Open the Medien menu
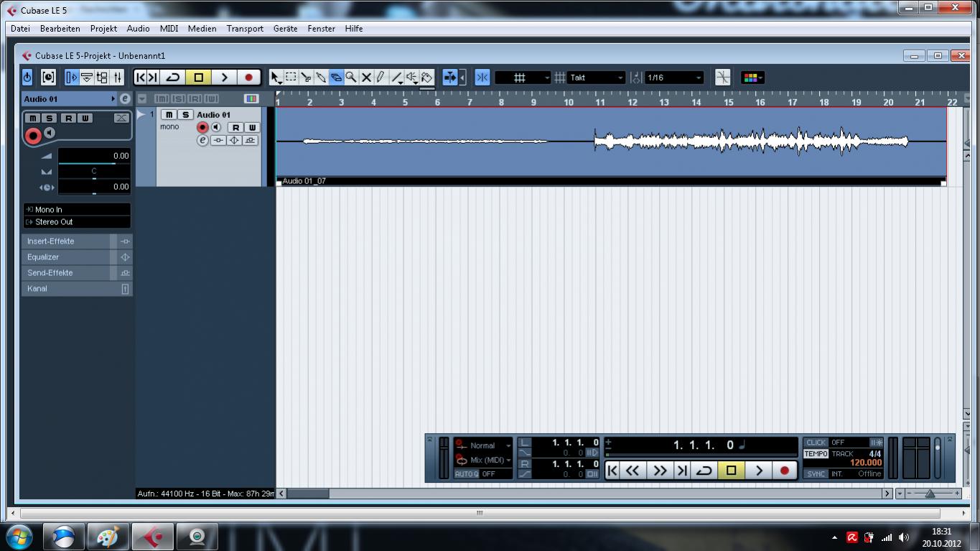980x551 pixels. coord(202,29)
